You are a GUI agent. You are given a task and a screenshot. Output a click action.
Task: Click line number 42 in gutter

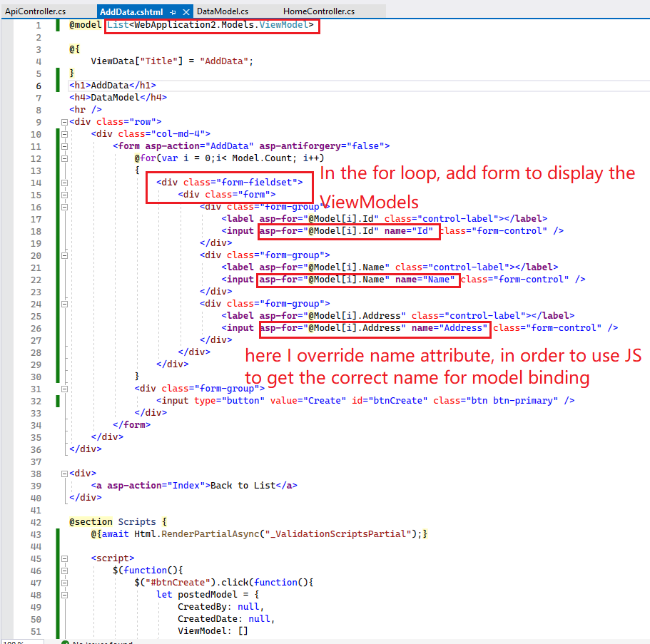(36, 522)
